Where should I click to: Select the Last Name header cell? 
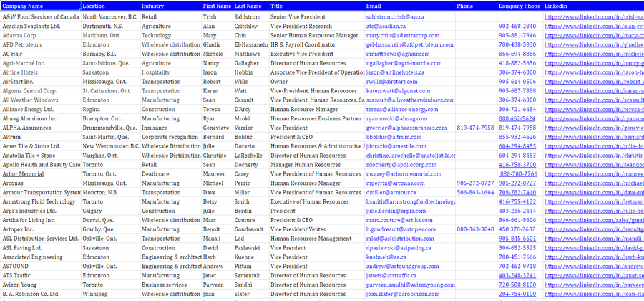(x=251, y=6)
